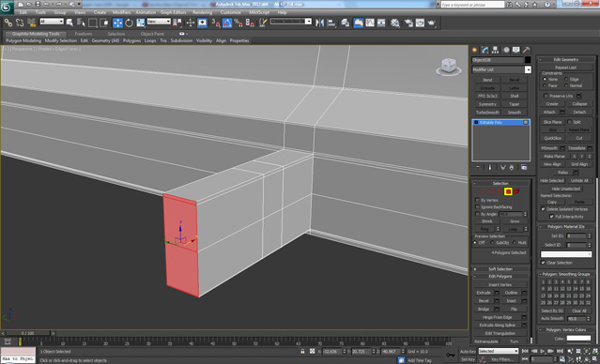Image resolution: width=600 pixels, height=364 pixels.
Task: Open the selection filter All dropdown
Action: click(x=52, y=22)
